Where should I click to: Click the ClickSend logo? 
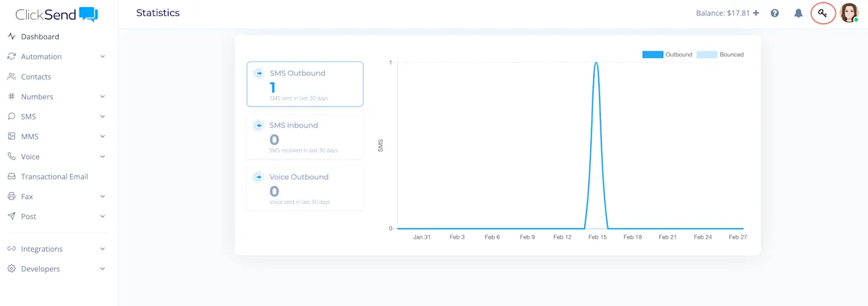56,14
